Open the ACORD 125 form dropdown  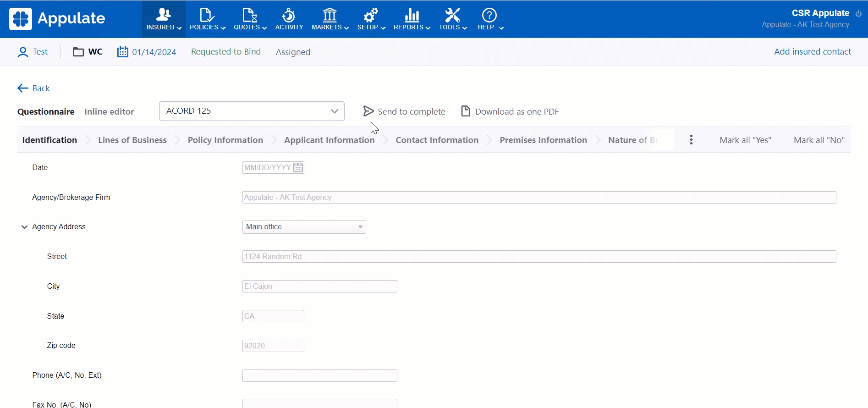252,111
